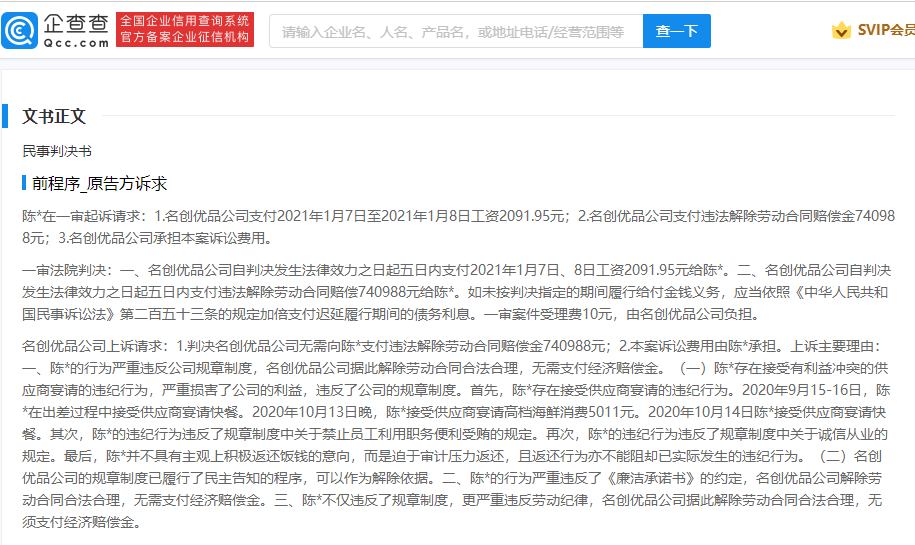Click the blue marker beside 前程序_原告方诉求

[24, 183]
